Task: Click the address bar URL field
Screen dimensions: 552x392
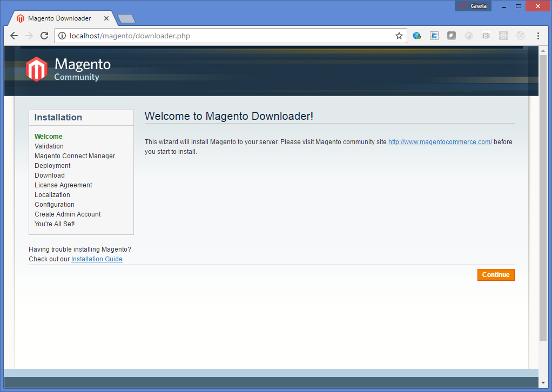Action: coord(227,36)
